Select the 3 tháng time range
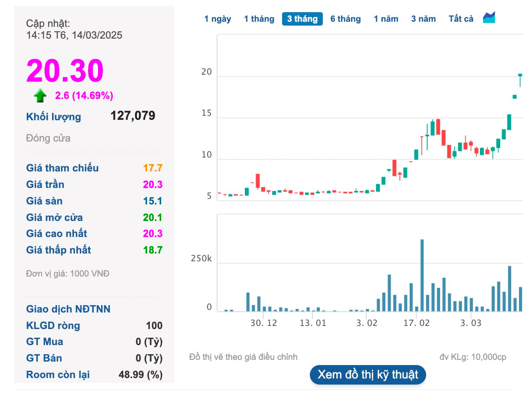This screenshot has width=532, height=395. (x=302, y=19)
